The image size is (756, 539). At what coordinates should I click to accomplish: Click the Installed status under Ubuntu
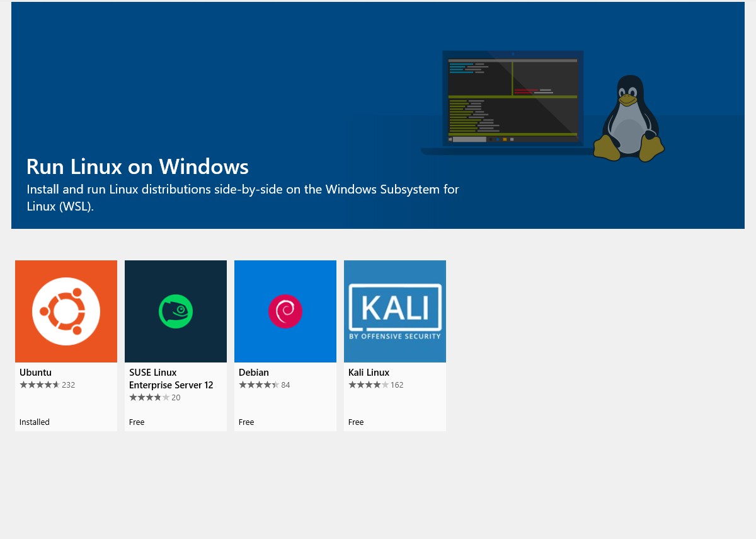35,422
